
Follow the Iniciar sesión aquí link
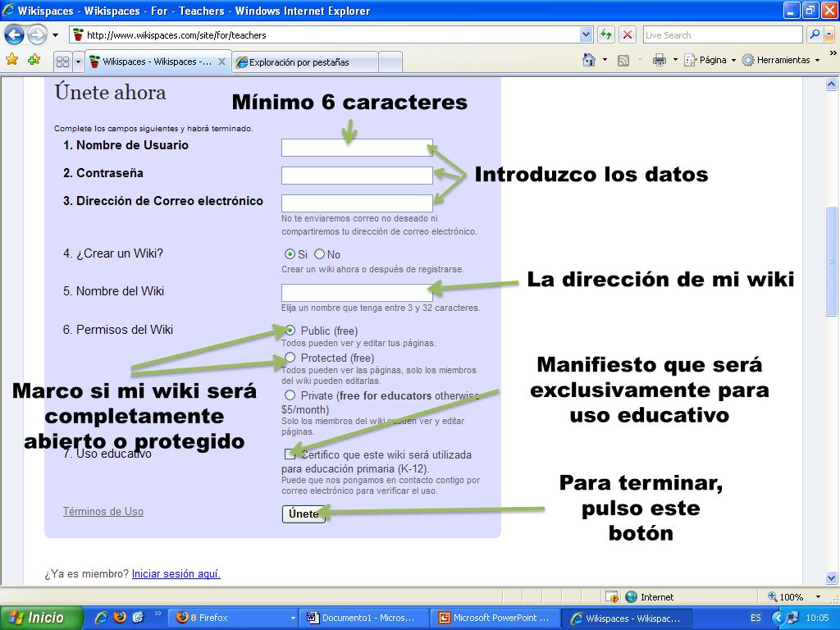[176, 573]
